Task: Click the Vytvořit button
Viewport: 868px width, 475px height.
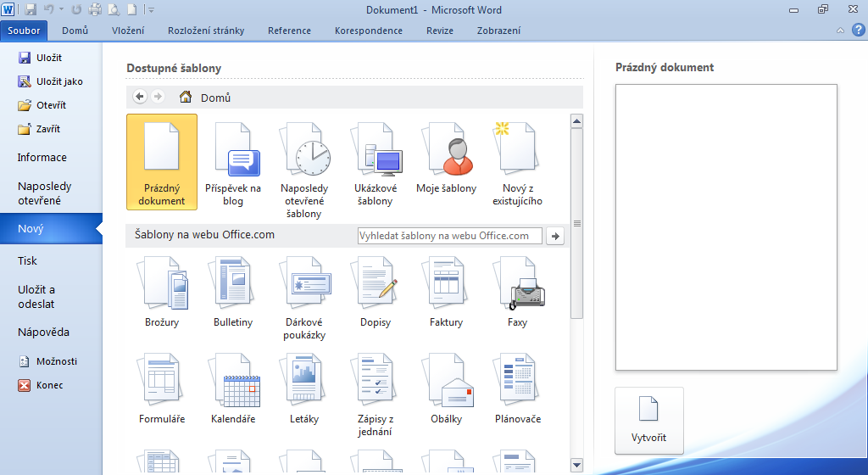Action: tap(648, 421)
